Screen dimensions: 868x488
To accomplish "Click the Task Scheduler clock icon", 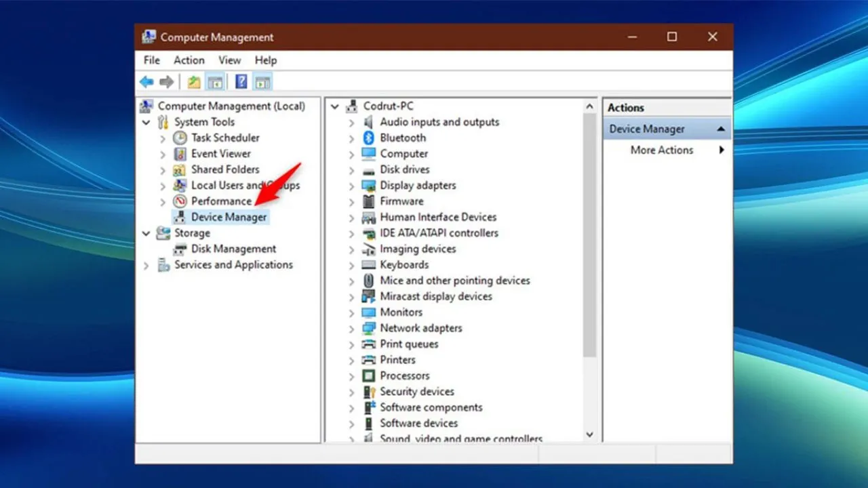I will (180, 138).
